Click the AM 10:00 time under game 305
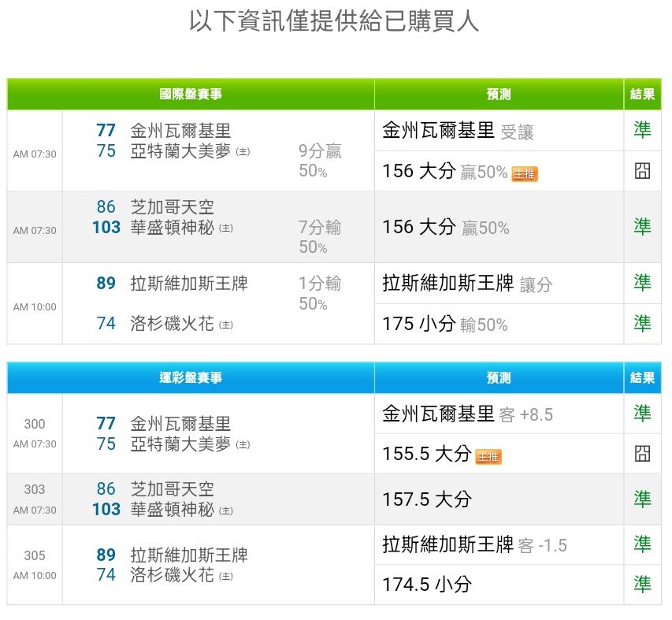The height and width of the screenshot is (620, 672). 35,575
